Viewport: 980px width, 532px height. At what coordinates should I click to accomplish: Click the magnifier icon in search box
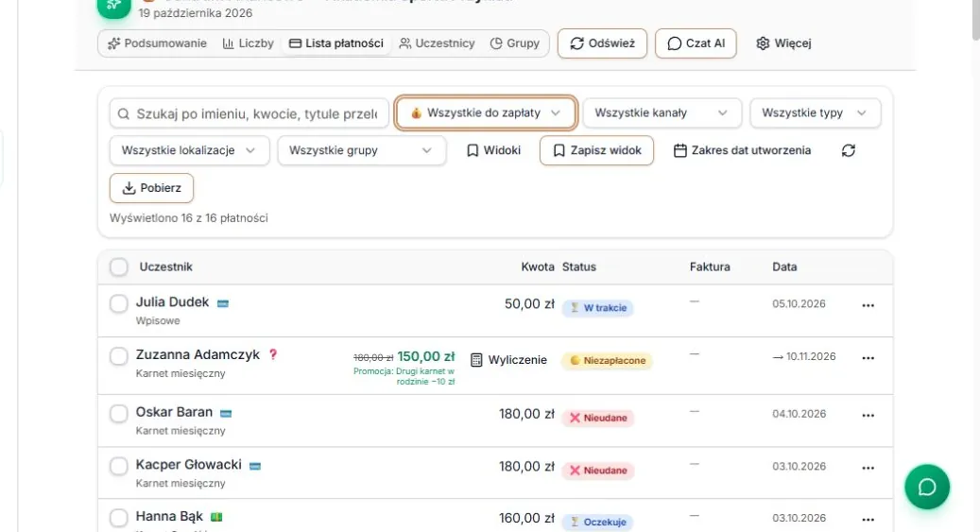tap(123, 113)
